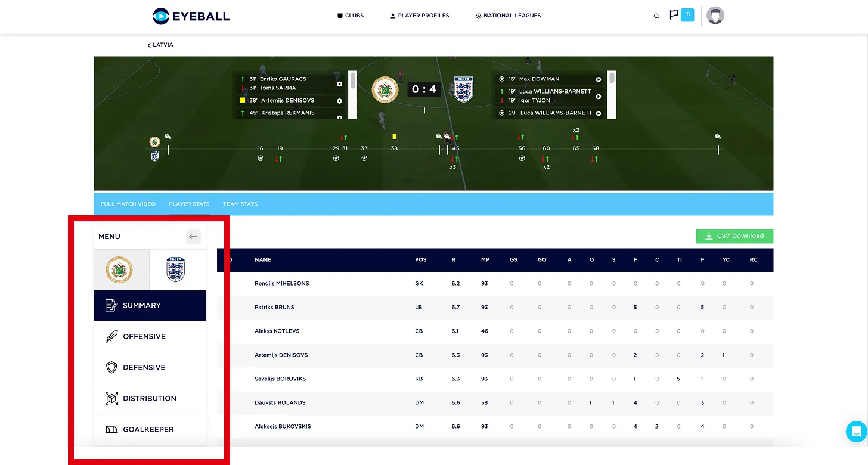Select the Defensive stats menu item

[150, 367]
